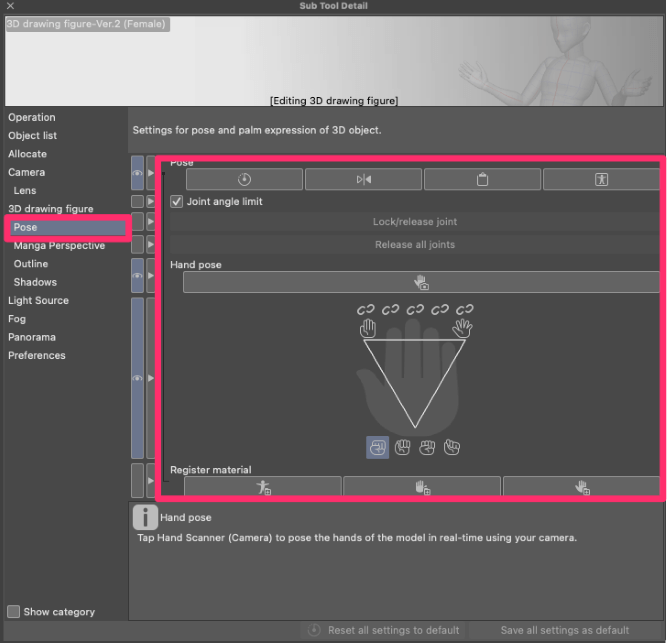Open the Shadows category
Screen dimensions: 667x643
click(35, 282)
